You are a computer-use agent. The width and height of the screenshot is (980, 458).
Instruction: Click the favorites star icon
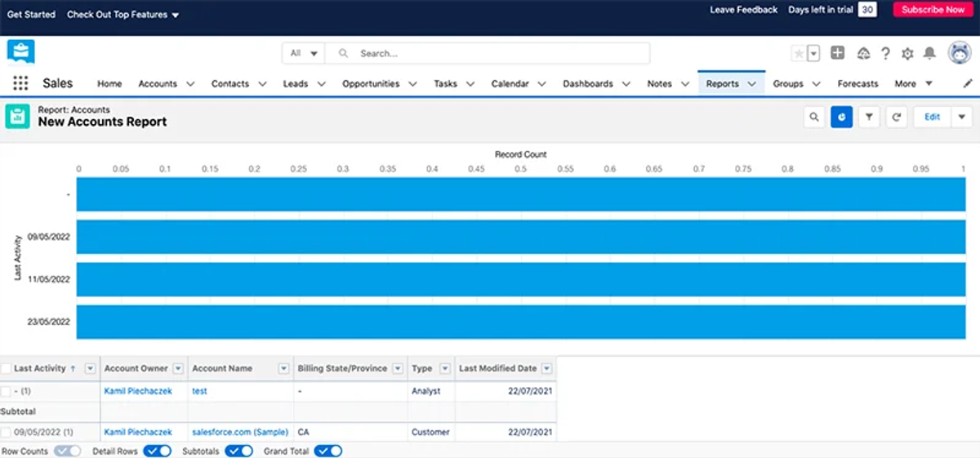click(799, 53)
